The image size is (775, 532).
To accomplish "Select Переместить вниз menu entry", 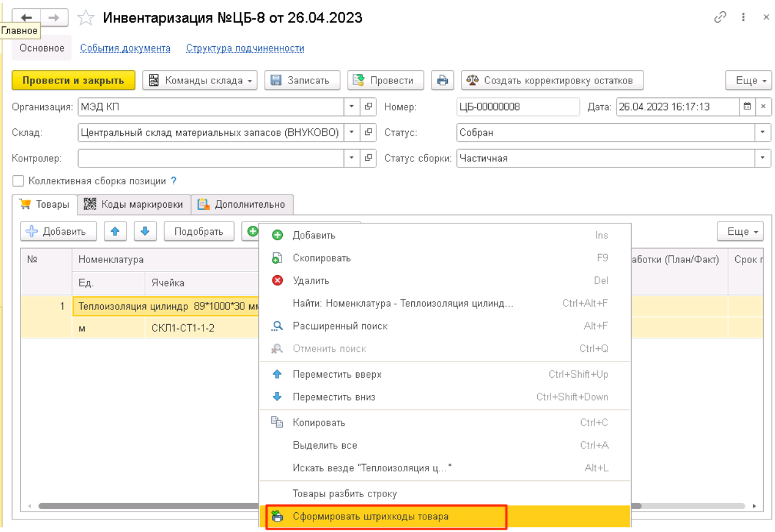I will pyautogui.click(x=445, y=397).
